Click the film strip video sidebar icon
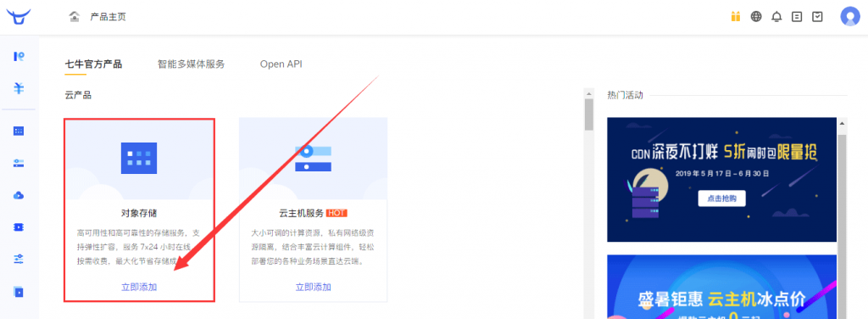 pyautogui.click(x=19, y=227)
